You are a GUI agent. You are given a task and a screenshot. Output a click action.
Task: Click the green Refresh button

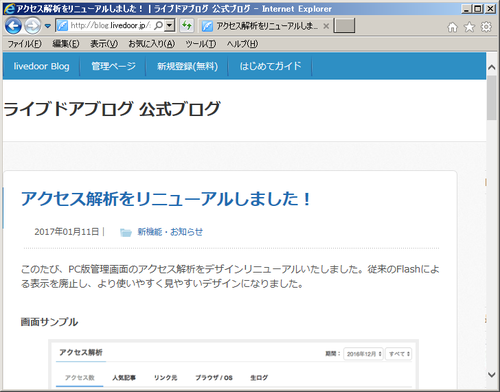[187, 25]
